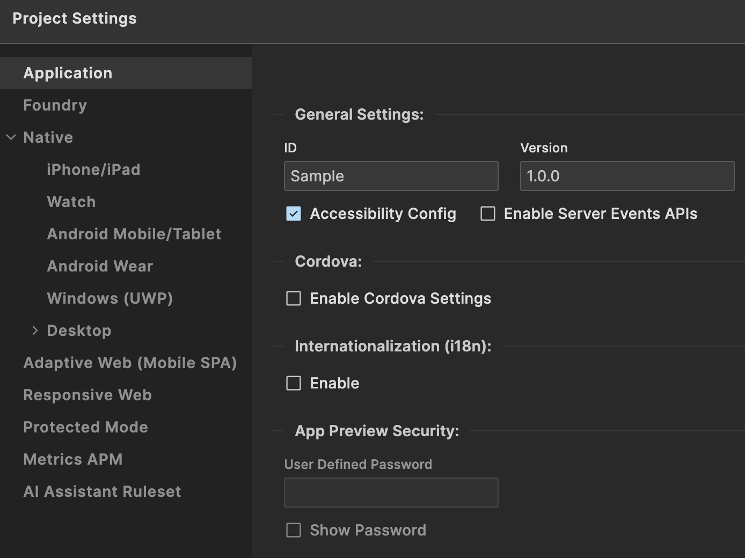Select Android Mobile/Tablet settings
Viewport: 746px width, 558px height.
pyautogui.click(x=134, y=234)
